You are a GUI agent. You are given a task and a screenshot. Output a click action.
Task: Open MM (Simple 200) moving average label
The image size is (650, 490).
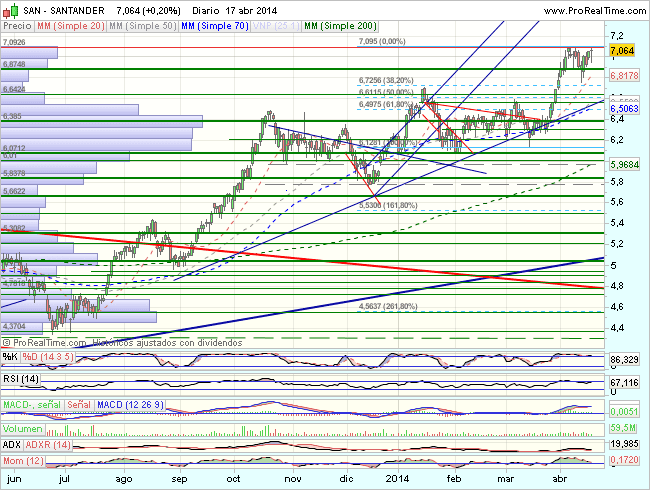coord(340,26)
